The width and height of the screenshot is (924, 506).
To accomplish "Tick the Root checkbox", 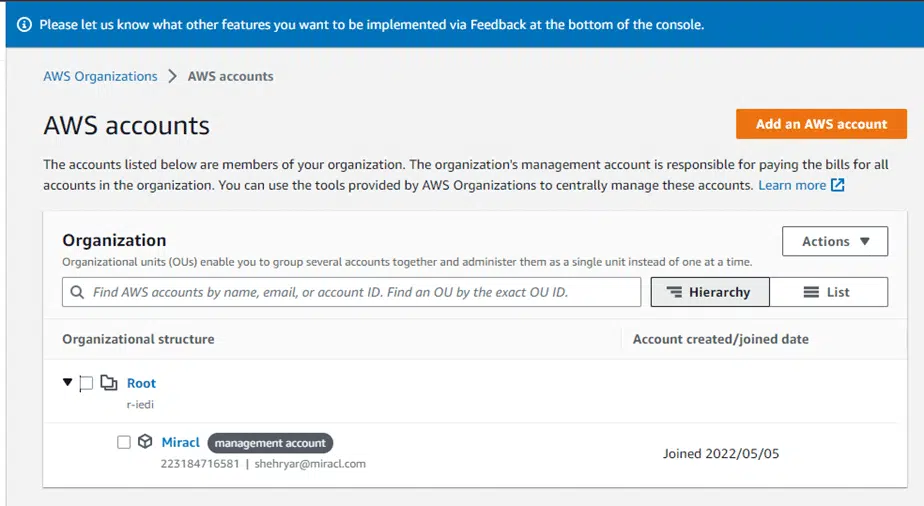I will pyautogui.click(x=86, y=383).
